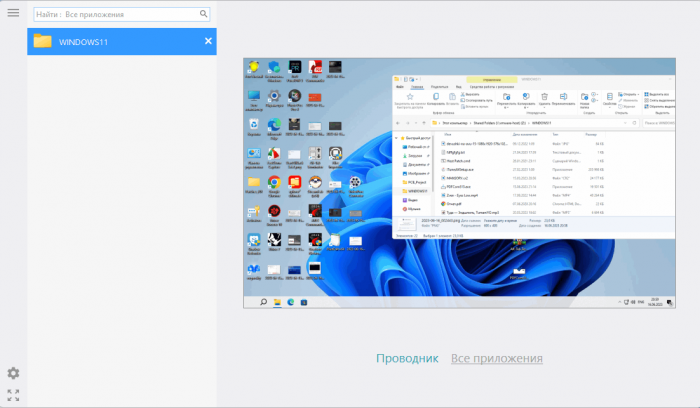Open the hamburger menu in the top-left corner
Screen dimensions: 700x408
coord(13,14)
